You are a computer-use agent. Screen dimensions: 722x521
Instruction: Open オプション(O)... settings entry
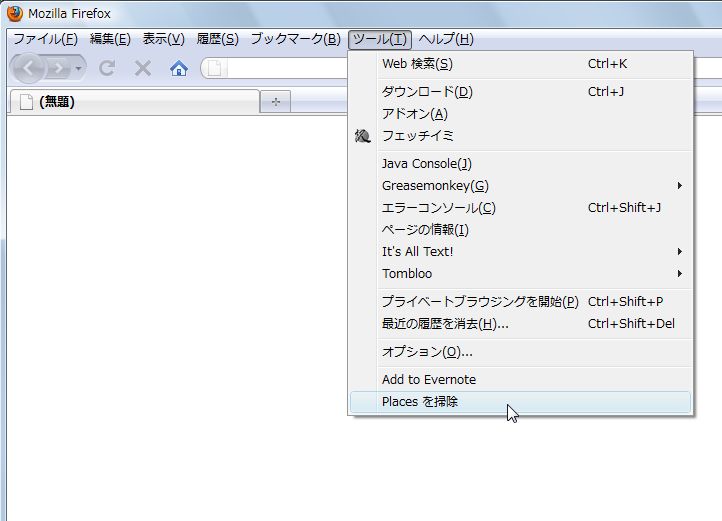point(520,352)
